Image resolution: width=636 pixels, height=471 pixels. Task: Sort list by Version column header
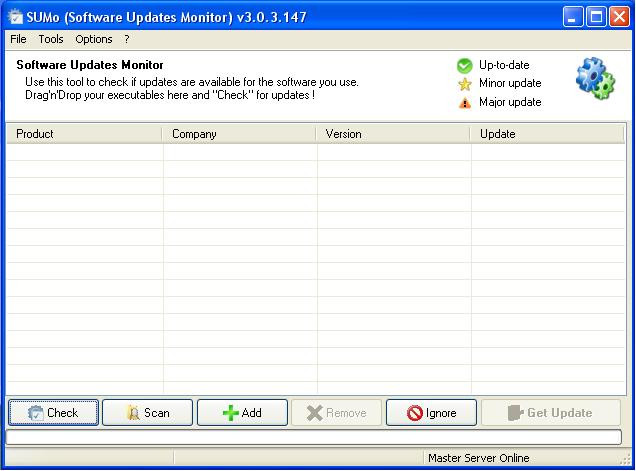pos(393,134)
